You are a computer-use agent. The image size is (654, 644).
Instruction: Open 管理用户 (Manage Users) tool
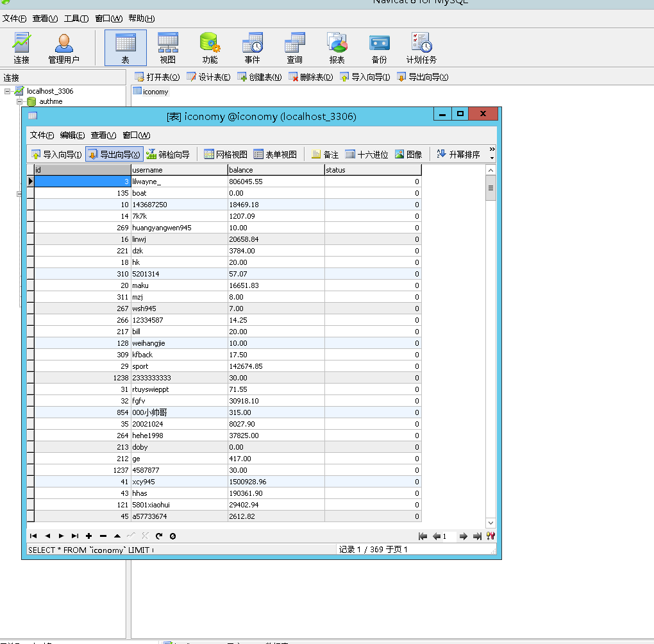64,48
